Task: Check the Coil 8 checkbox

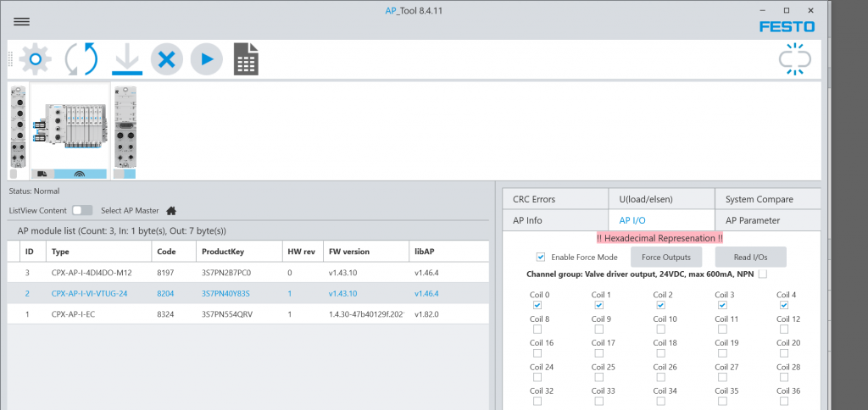Action: tap(537, 330)
